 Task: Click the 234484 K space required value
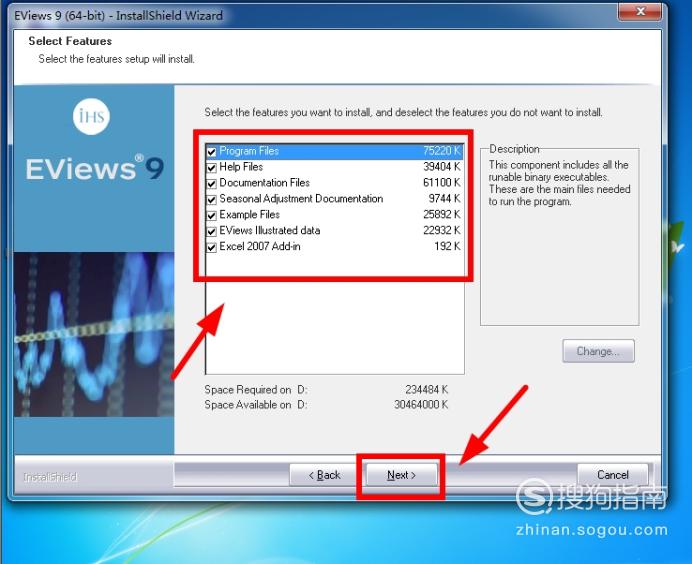426,390
